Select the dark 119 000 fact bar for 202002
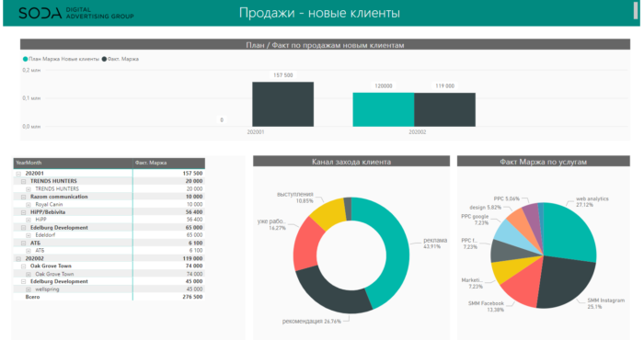 tap(444, 109)
